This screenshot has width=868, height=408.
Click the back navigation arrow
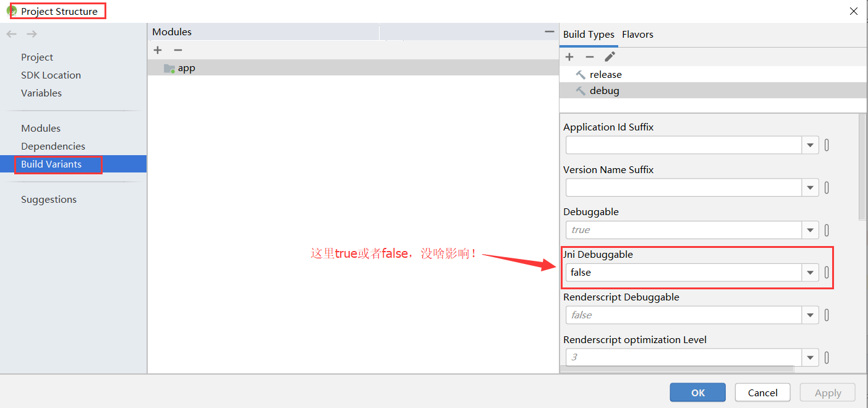[12, 34]
